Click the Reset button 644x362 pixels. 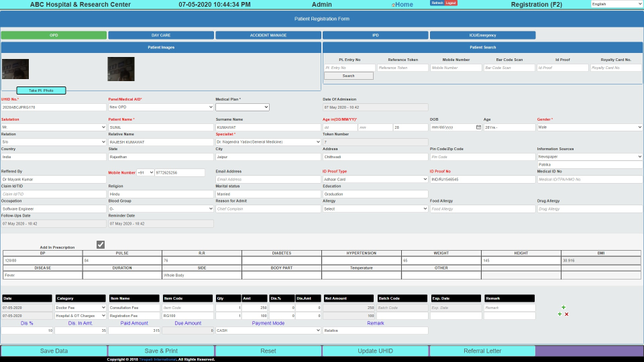(268, 351)
